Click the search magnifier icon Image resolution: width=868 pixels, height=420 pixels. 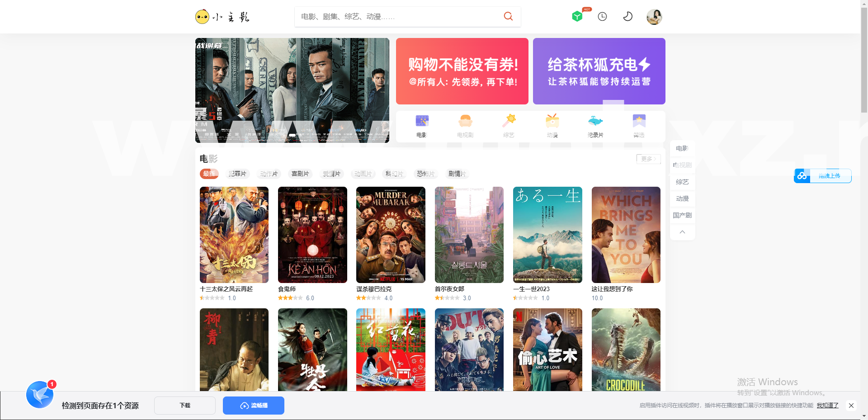[508, 16]
